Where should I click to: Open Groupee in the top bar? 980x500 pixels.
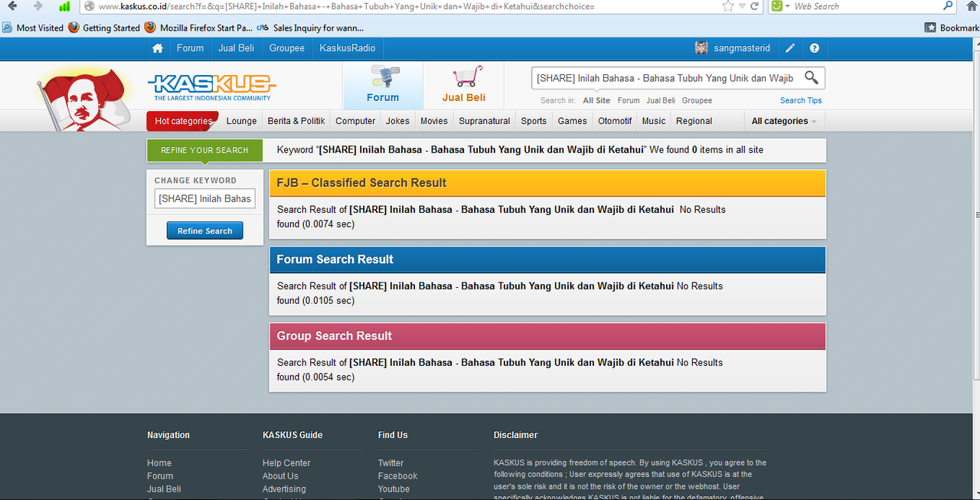pyautogui.click(x=287, y=48)
